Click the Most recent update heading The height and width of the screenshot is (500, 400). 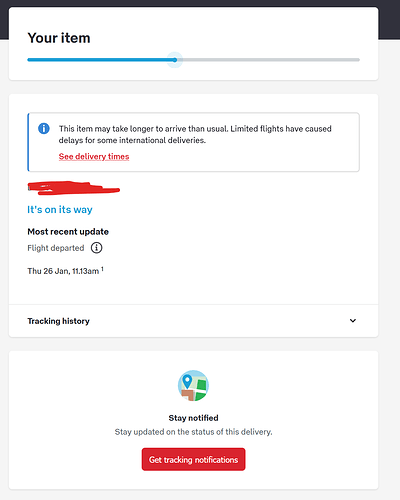point(68,232)
